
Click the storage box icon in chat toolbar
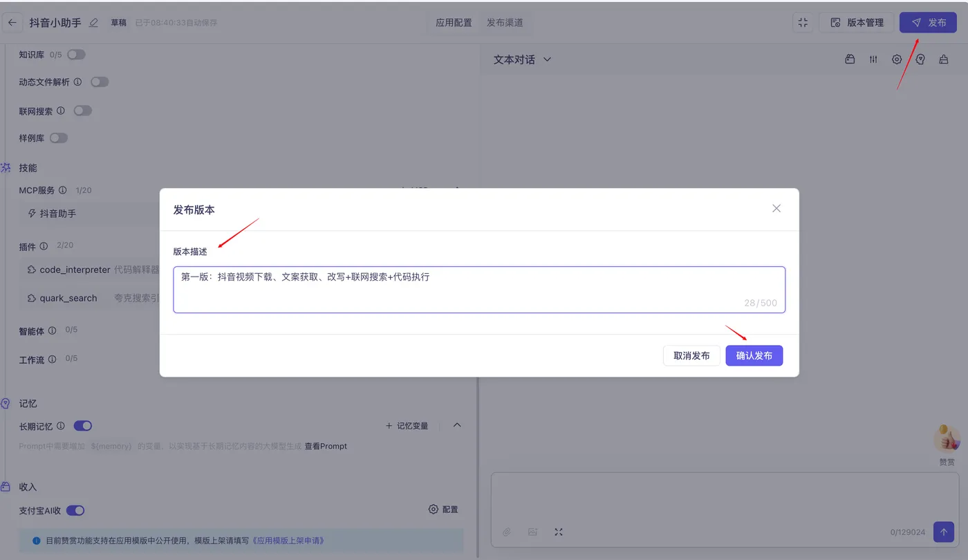(850, 59)
